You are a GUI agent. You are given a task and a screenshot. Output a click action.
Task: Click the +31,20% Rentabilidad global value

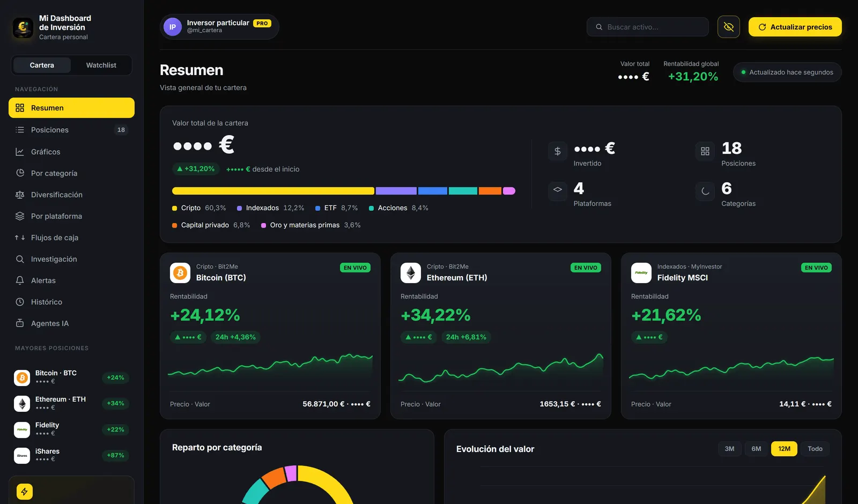[693, 77]
